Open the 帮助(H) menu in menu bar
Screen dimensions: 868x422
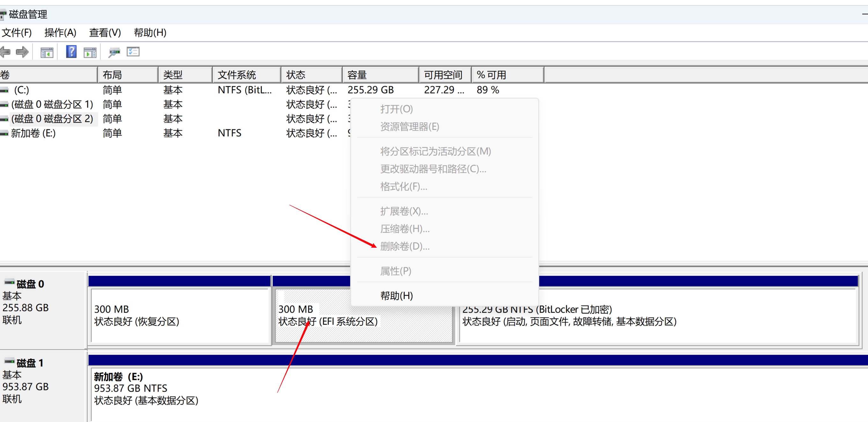click(150, 33)
